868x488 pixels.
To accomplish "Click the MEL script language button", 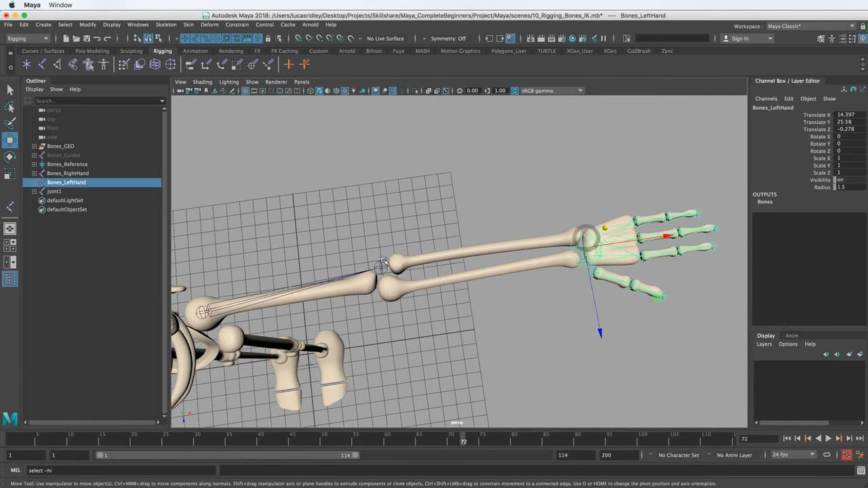I will tap(16, 470).
